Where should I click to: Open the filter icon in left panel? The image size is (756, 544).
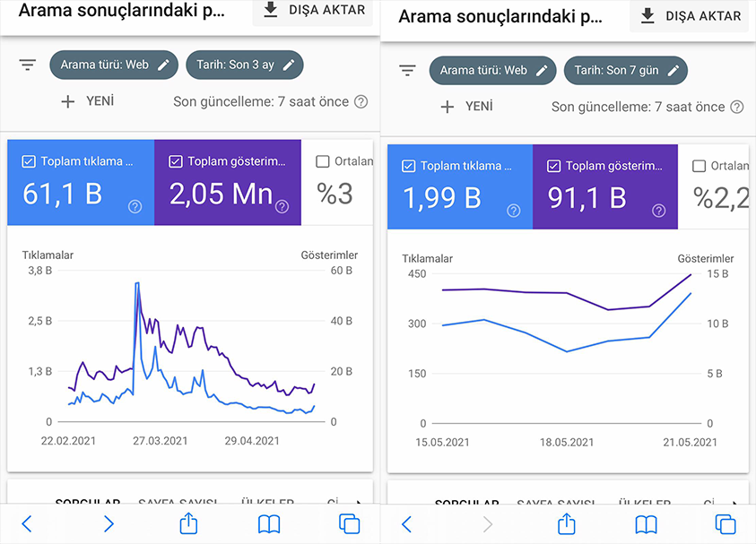pos(28,65)
